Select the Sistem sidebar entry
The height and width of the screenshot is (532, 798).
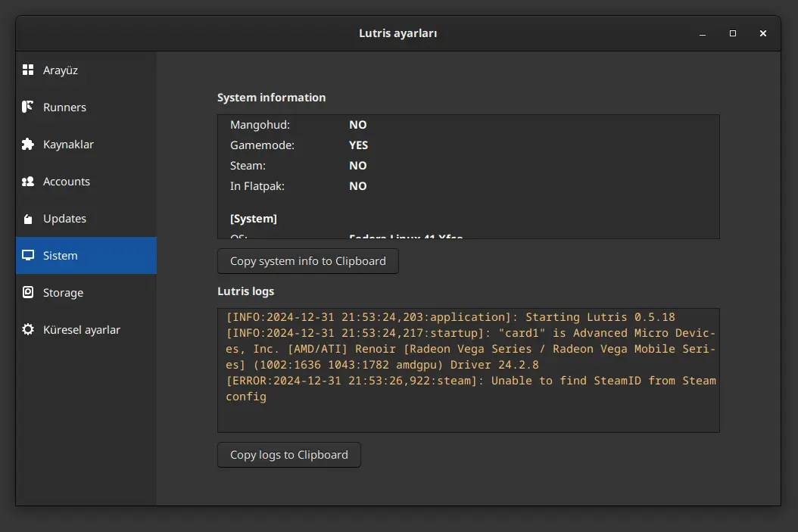coord(86,255)
